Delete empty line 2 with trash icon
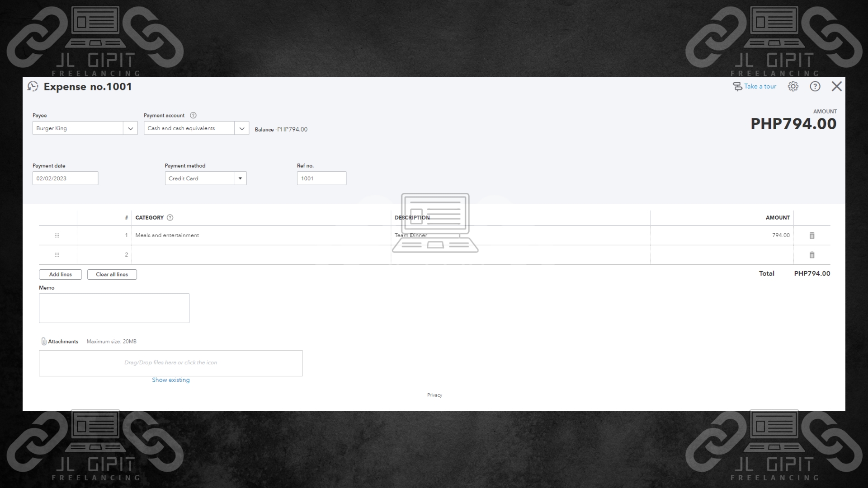This screenshot has width=868, height=488. pos(811,255)
